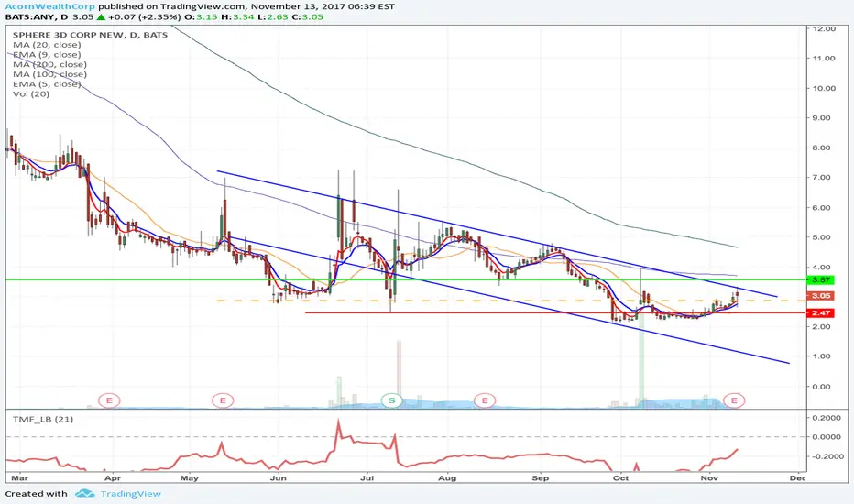
Task: Select the red 2.47 price label
Action: tap(820, 313)
